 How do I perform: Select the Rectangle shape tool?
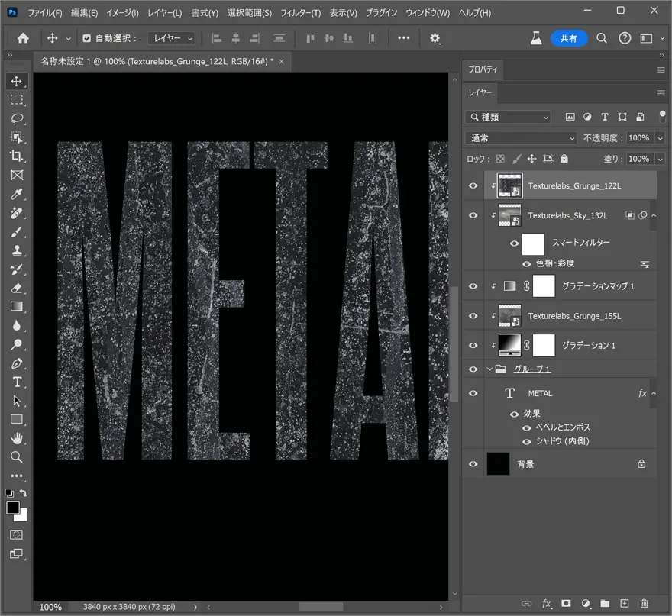click(x=17, y=419)
